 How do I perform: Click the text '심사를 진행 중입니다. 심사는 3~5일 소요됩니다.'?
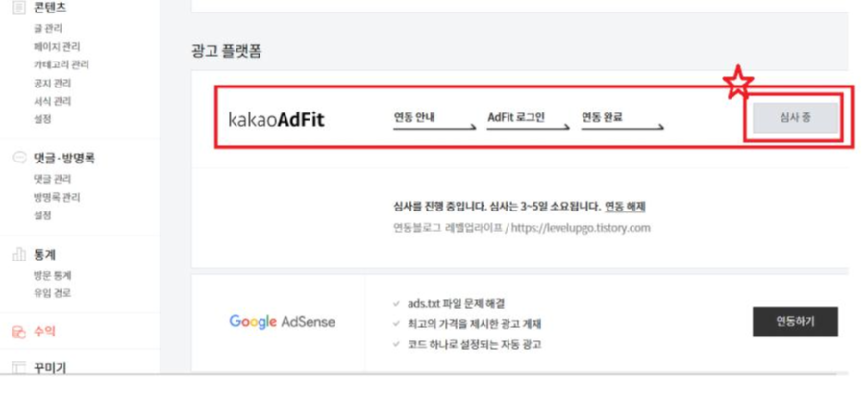pos(497,207)
